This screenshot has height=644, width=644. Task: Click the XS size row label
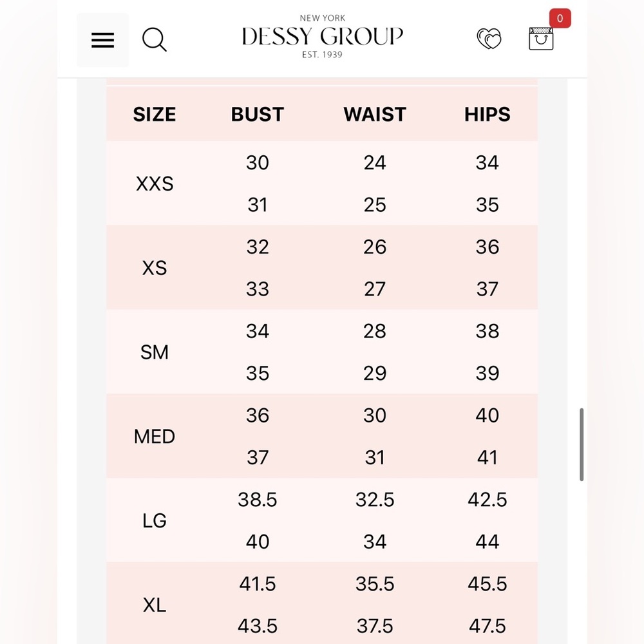coord(155,268)
